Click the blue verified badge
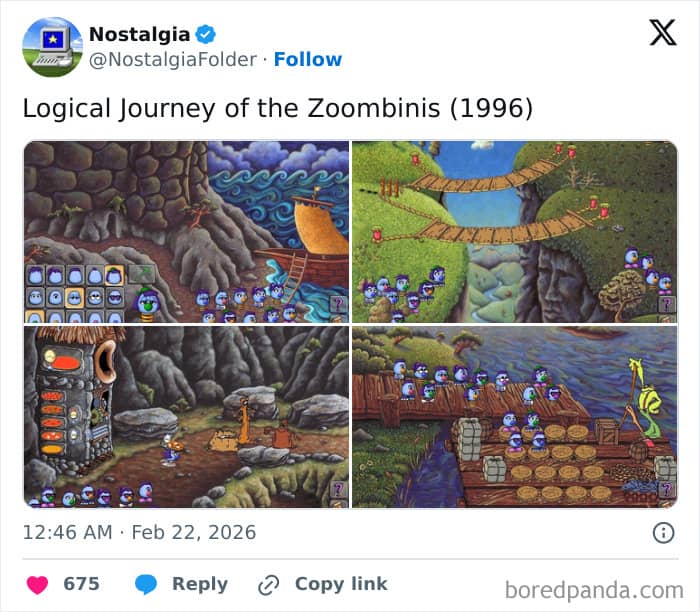 point(206,34)
